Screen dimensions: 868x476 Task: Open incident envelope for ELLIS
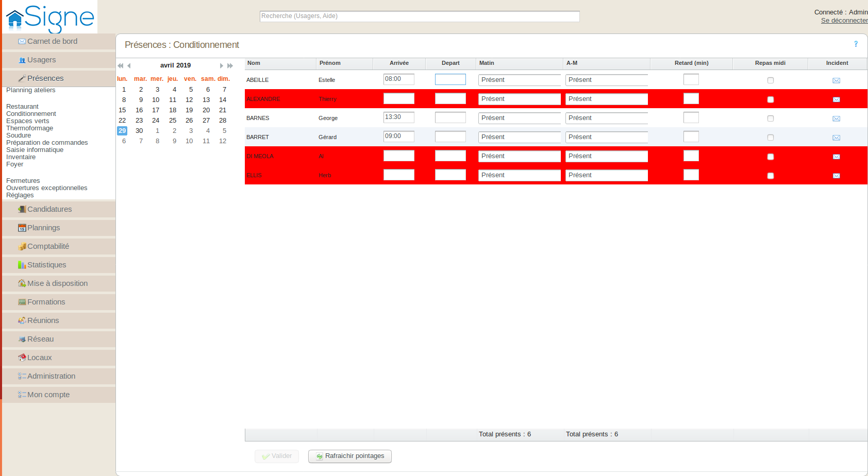(837, 176)
